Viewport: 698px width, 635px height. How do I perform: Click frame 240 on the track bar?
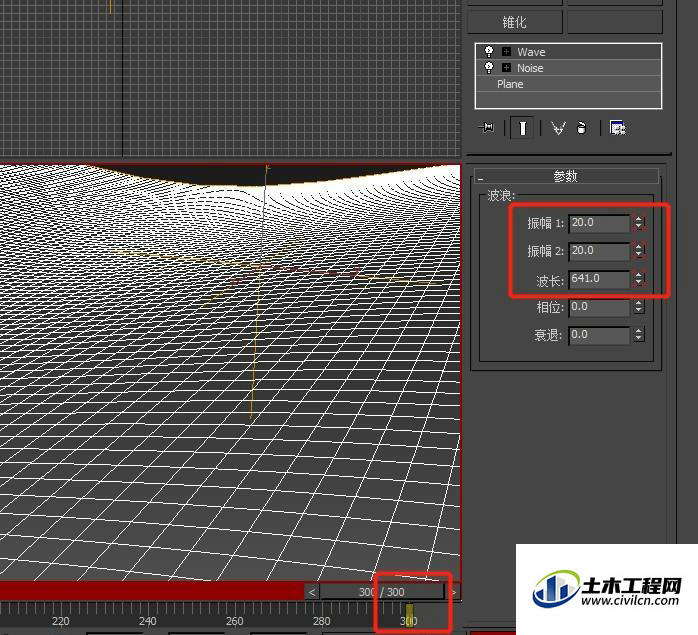click(147, 621)
